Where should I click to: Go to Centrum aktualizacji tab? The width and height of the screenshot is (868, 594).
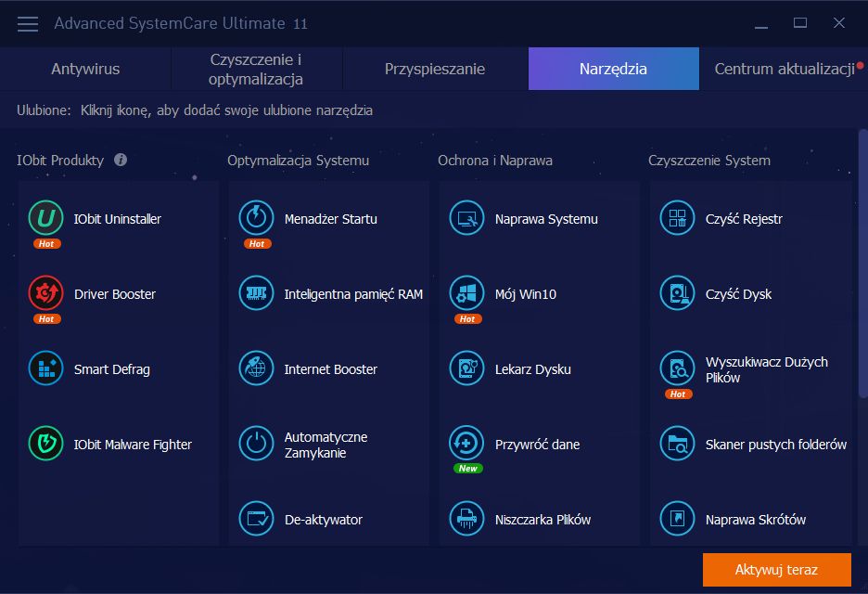tap(784, 69)
